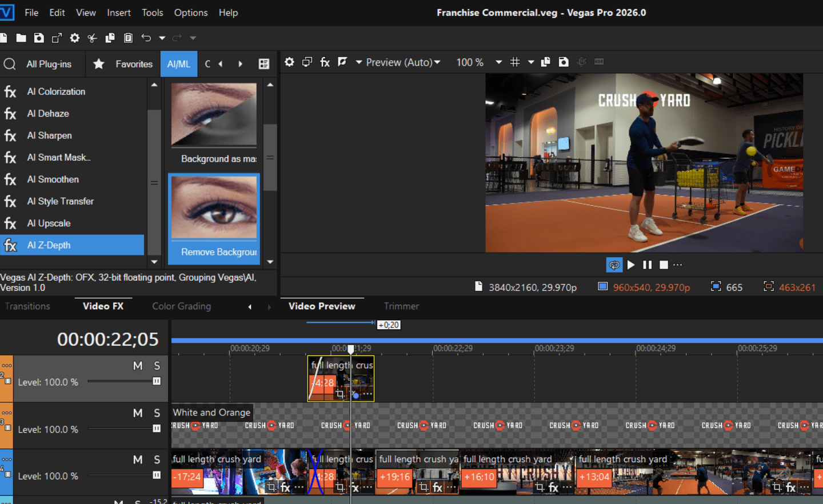Toggle external monitor preview icon
This screenshot has width=823, height=504.
coord(307,62)
